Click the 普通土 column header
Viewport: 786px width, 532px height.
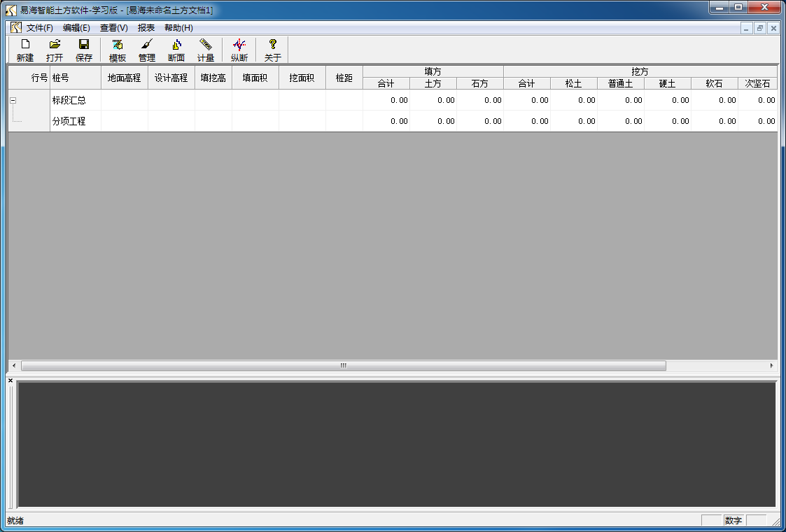[x=621, y=84]
